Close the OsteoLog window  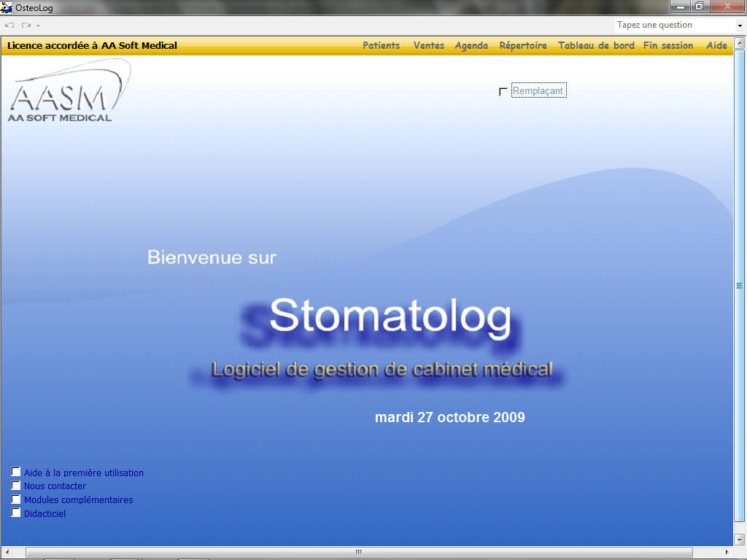point(727,7)
